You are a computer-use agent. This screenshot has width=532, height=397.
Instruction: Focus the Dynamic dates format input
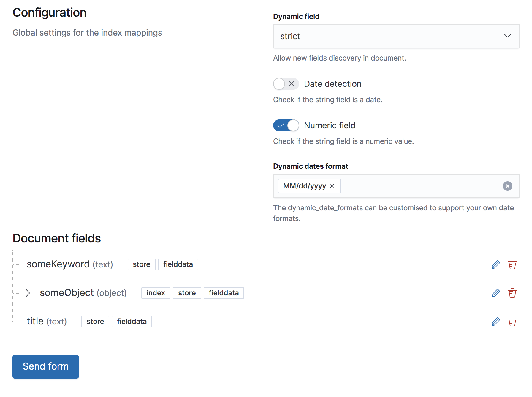pyautogui.click(x=416, y=186)
